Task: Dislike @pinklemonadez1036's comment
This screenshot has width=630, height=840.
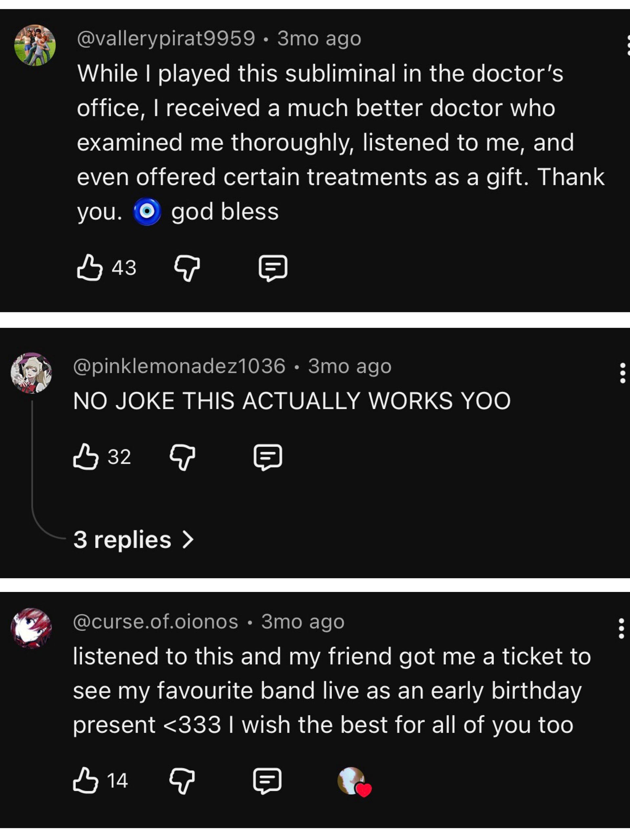Action: tap(183, 457)
